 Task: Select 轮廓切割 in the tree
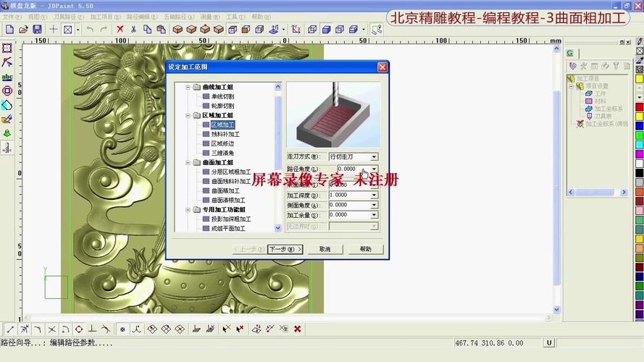point(222,106)
